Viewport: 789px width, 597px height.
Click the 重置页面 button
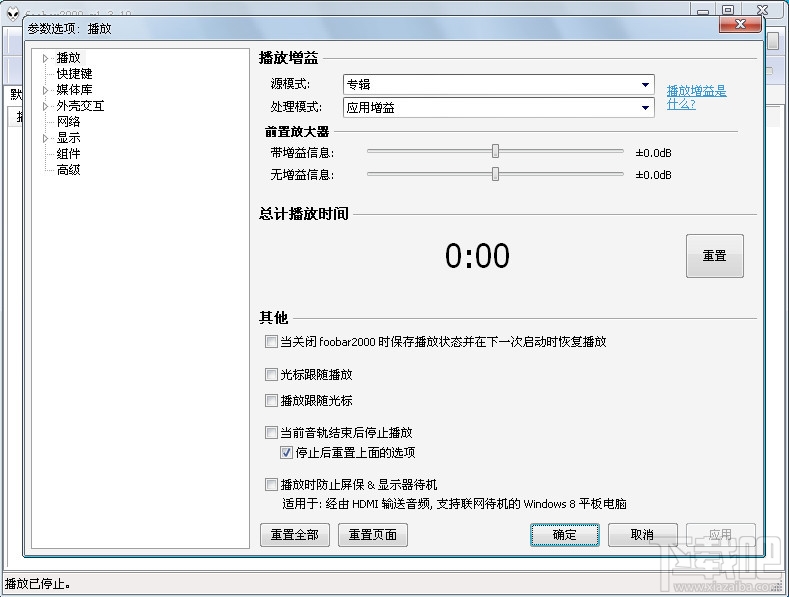click(373, 535)
